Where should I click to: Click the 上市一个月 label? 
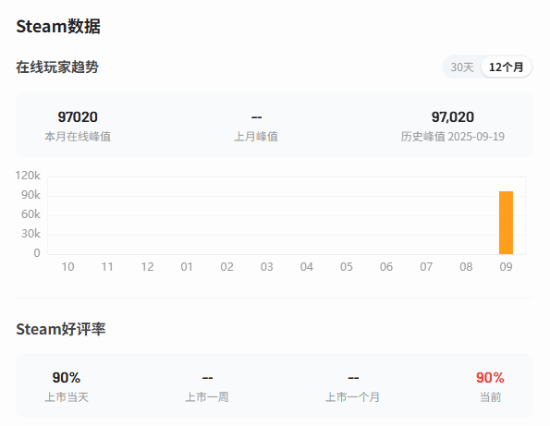pos(353,397)
